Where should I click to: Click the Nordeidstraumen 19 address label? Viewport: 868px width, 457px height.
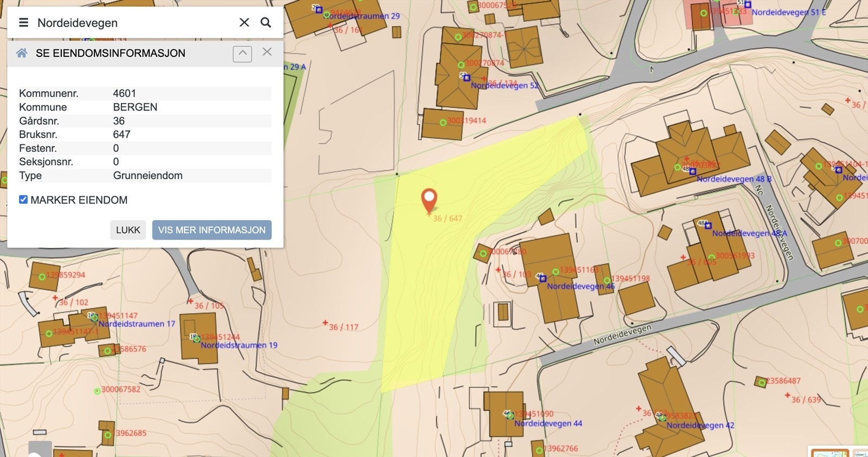point(239,345)
